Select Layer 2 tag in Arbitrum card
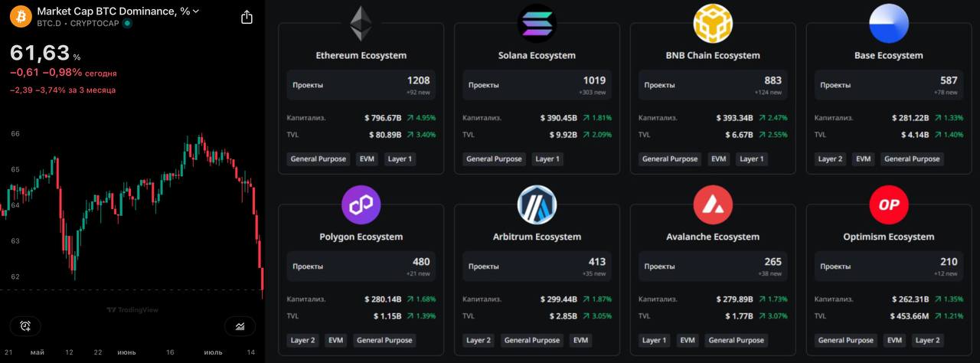The width and height of the screenshot is (980, 363). pyautogui.click(x=479, y=340)
